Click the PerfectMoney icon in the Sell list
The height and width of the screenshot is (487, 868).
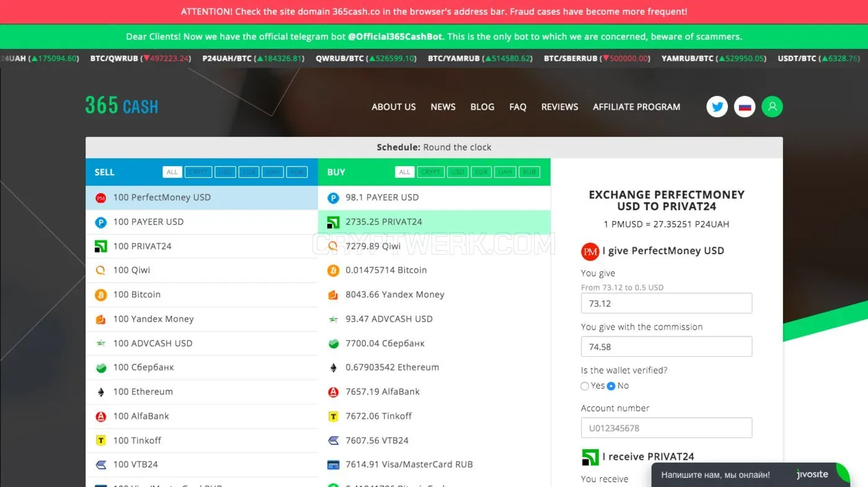(100, 198)
